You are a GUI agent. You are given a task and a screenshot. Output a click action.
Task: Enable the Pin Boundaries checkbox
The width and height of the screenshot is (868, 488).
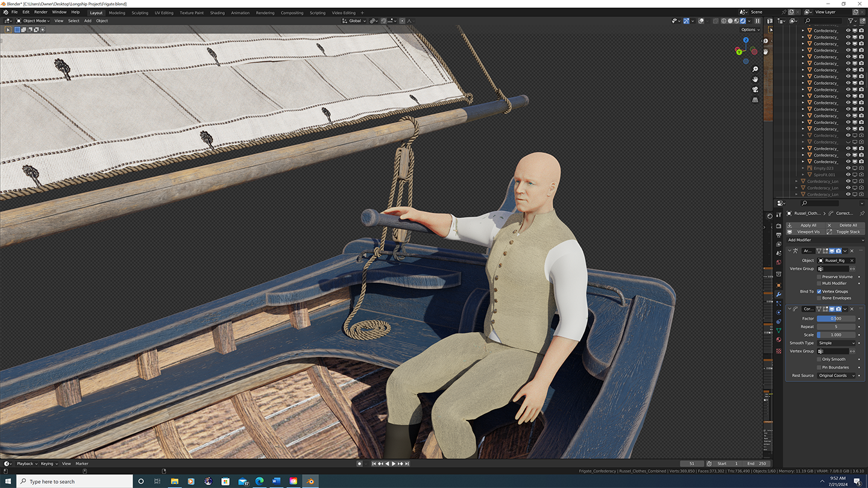coord(819,368)
